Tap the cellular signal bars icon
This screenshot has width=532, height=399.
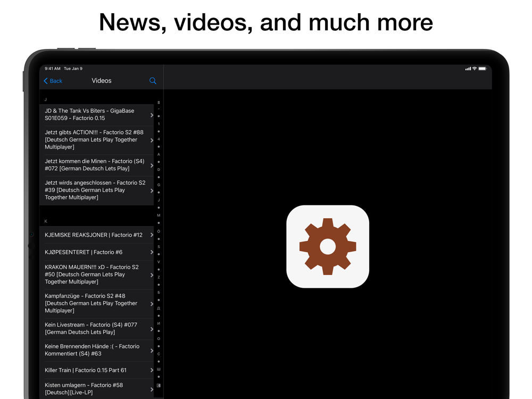point(468,69)
